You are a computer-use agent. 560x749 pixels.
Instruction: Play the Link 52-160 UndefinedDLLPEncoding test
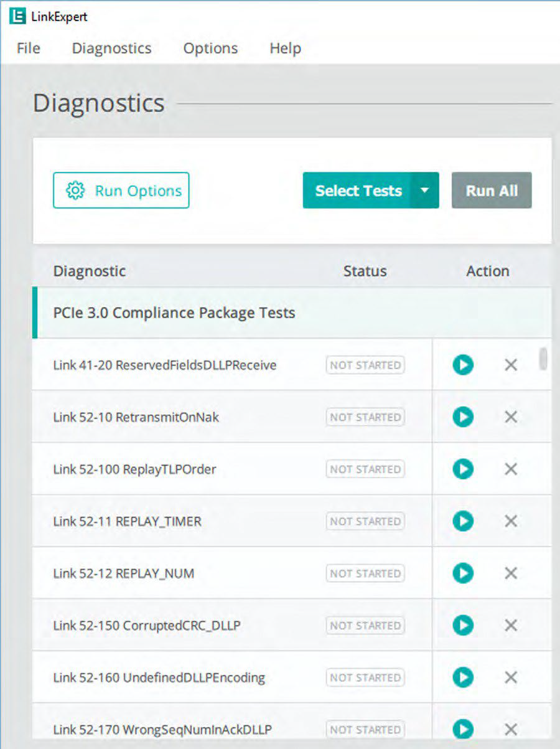tap(463, 677)
